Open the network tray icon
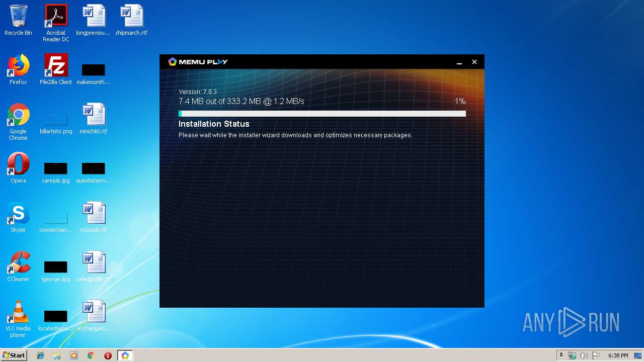Image resolution: width=644 pixels, height=362 pixels. (x=572, y=355)
